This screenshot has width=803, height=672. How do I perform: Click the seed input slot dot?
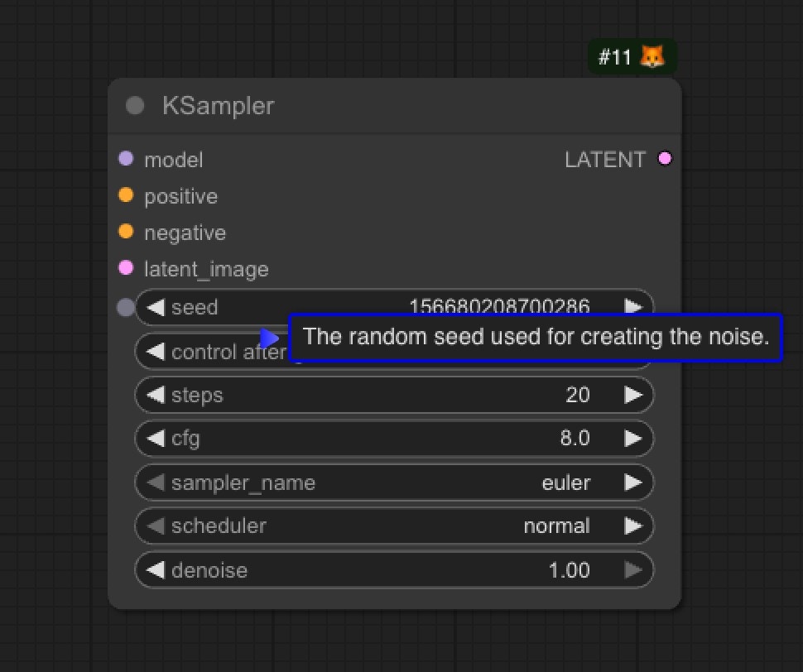tap(126, 307)
